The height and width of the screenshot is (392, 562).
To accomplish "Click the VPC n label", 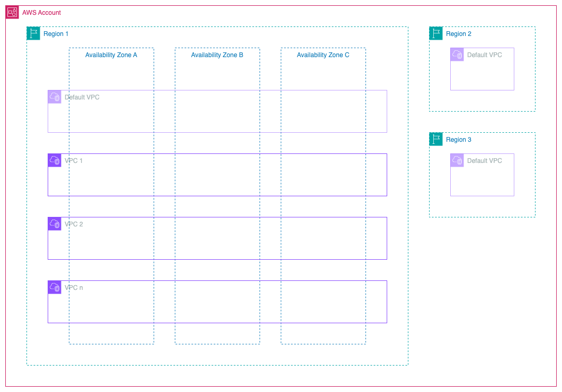I will click(x=74, y=287).
